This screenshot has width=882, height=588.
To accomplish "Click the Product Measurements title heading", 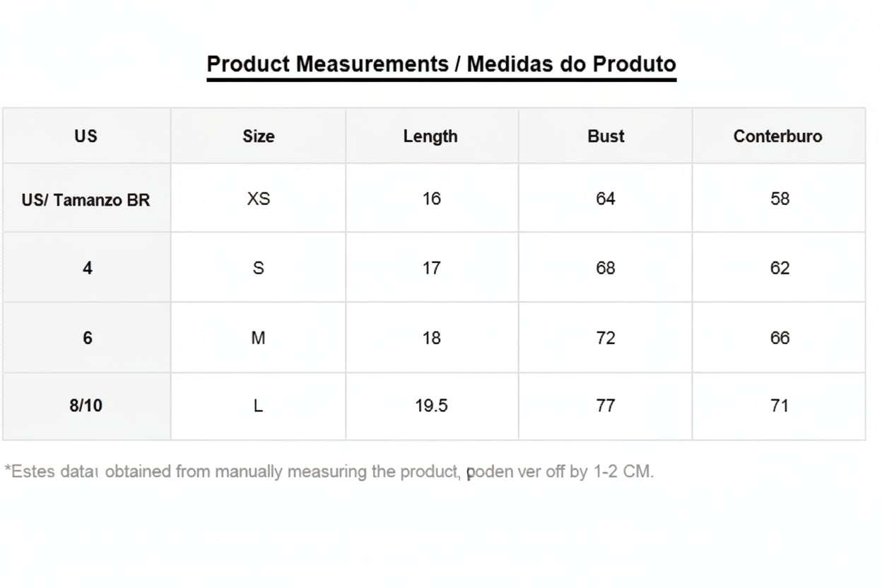I will tap(441, 64).
